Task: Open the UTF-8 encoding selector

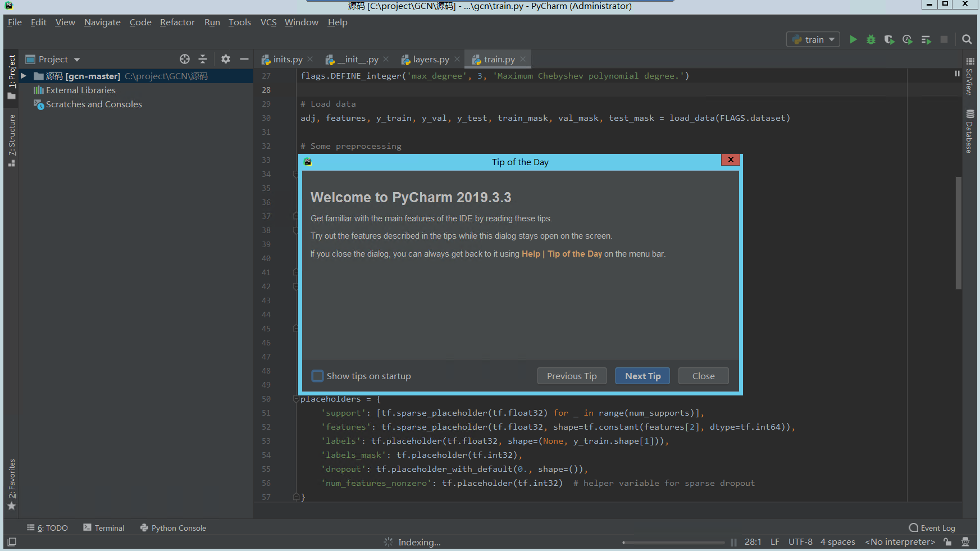Action: click(x=800, y=542)
